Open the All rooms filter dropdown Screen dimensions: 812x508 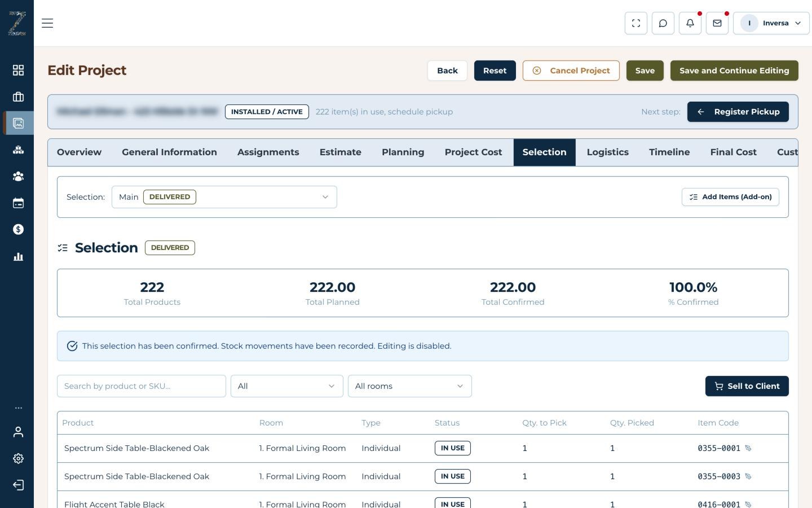409,386
